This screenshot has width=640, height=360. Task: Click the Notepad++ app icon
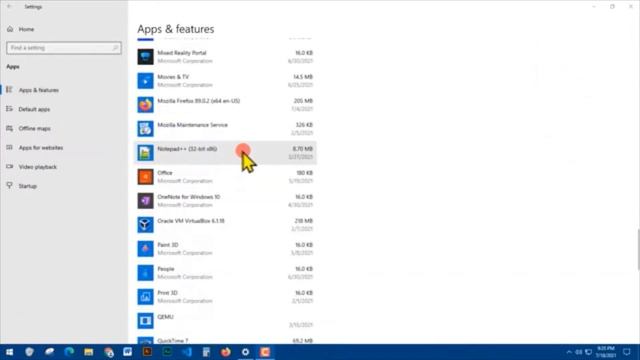click(x=145, y=153)
